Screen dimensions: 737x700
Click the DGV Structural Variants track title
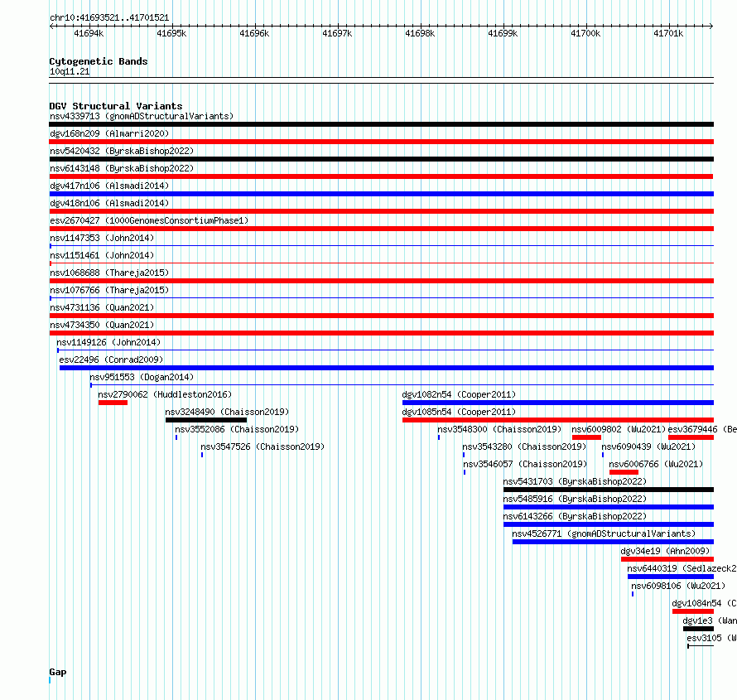point(116,106)
